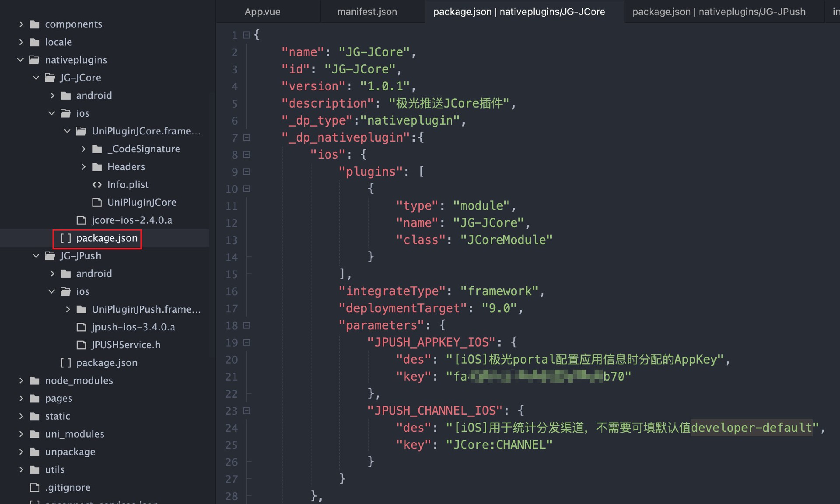Select JPUSHService.h in the tree
The width and height of the screenshot is (840, 504).
pos(126,345)
